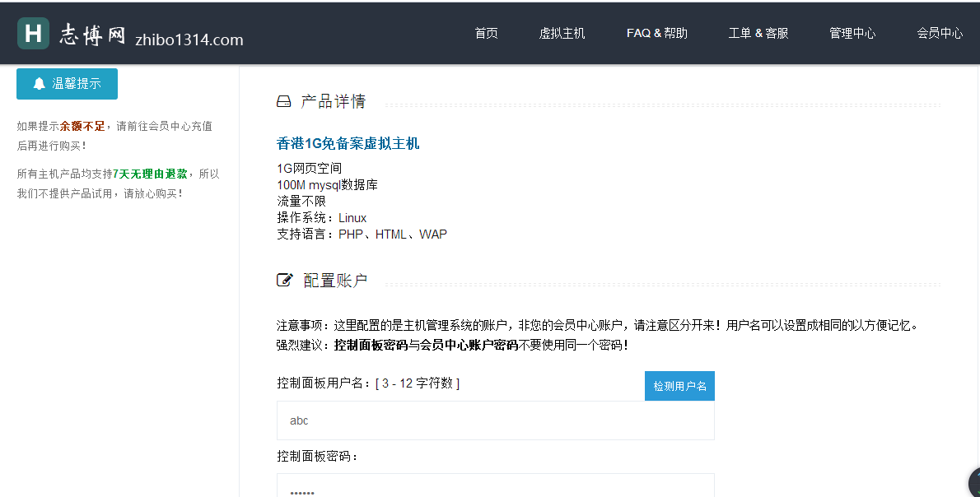Select 工单 & 客服 in navigation
Image resolution: width=980 pixels, height=497 pixels.
click(x=758, y=34)
